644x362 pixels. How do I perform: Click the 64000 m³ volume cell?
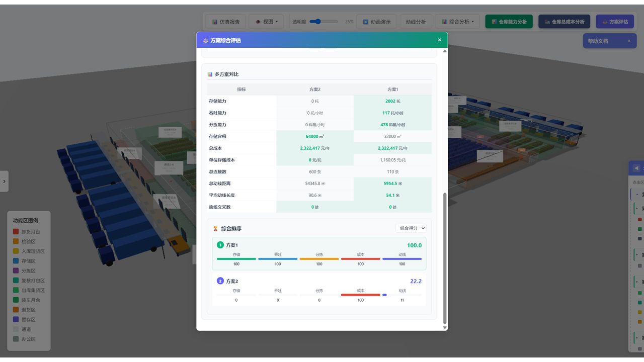click(x=315, y=136)
